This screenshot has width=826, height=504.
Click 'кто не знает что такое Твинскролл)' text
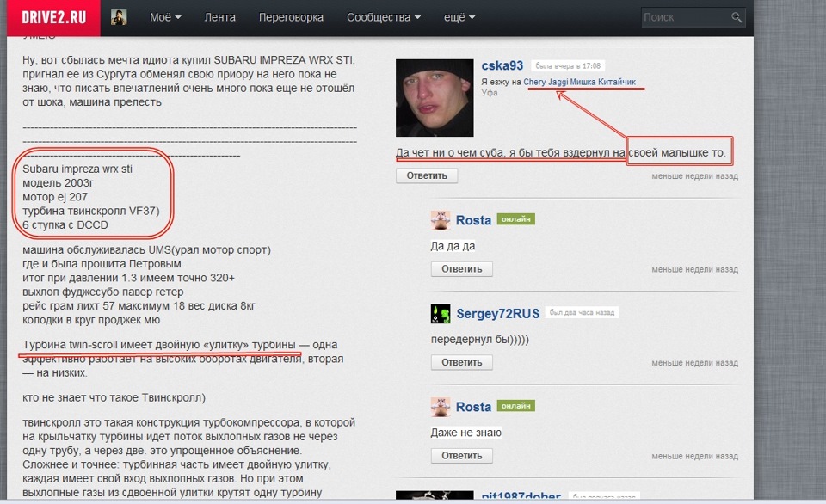(114, 397)
